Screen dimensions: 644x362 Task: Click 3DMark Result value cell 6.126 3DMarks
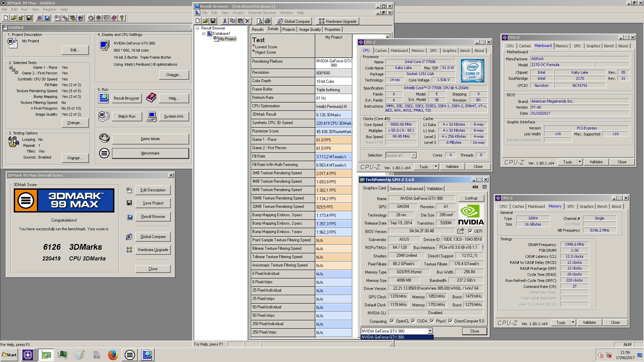tap(333, 115)
